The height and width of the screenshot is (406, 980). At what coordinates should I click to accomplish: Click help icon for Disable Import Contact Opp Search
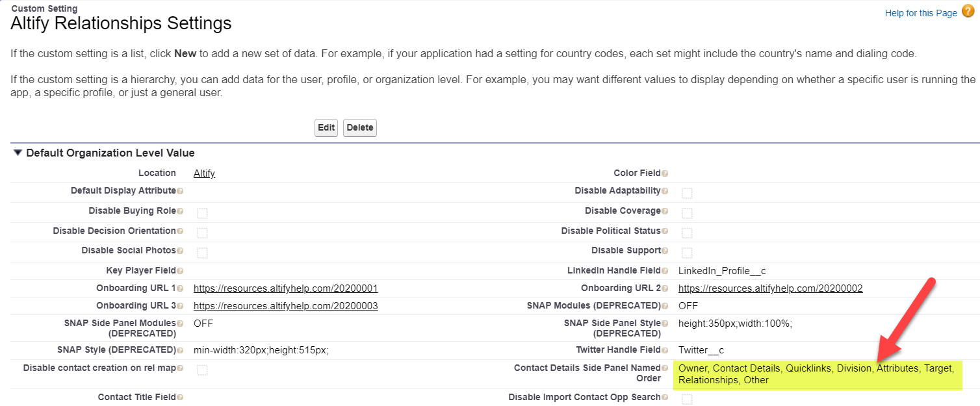pyautogui.click(x=665, y=398)
